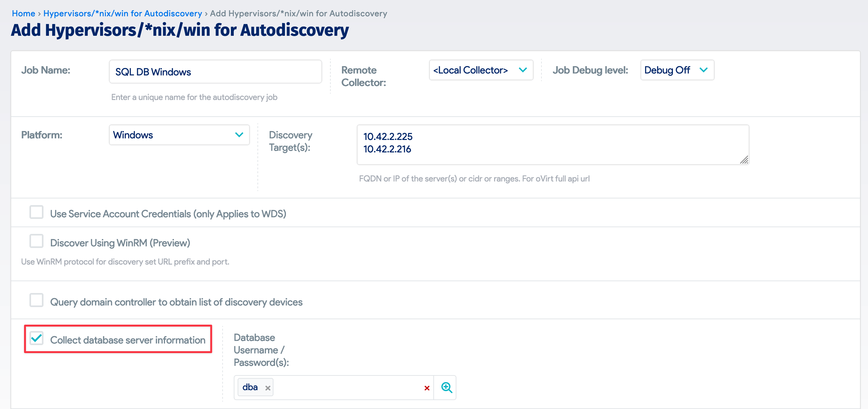Check Use Service Account Credentials option
868x409 pixels.
coord(36,212)
